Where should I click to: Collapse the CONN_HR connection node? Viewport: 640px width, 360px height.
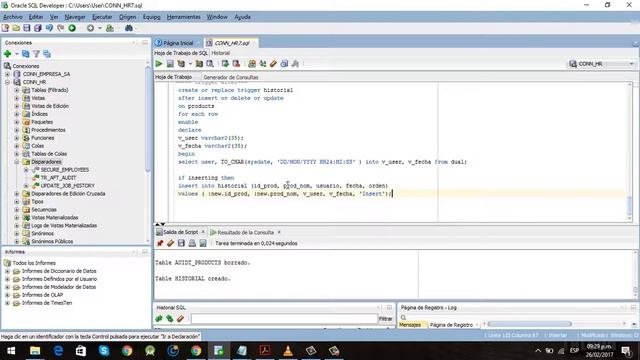7,82
